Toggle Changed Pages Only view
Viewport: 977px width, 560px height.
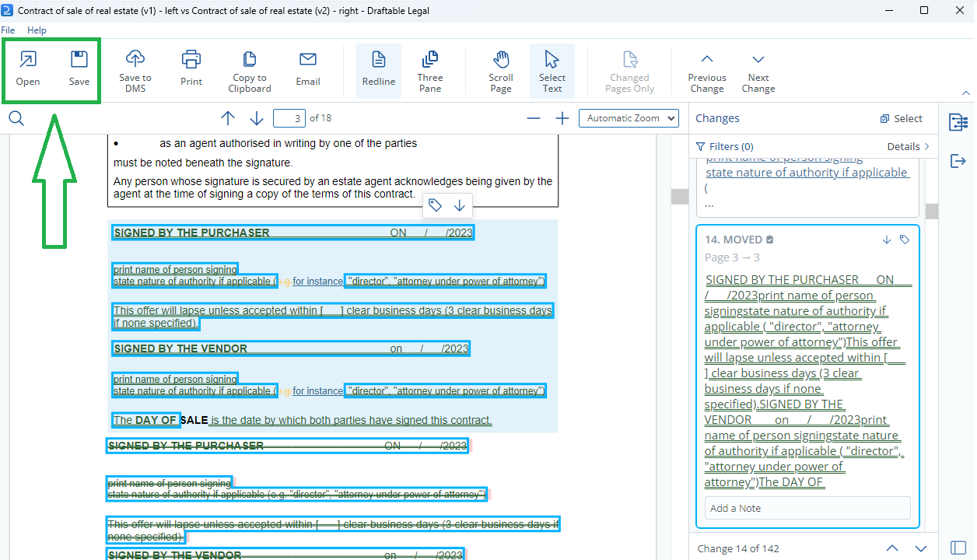tap(629, 70)
